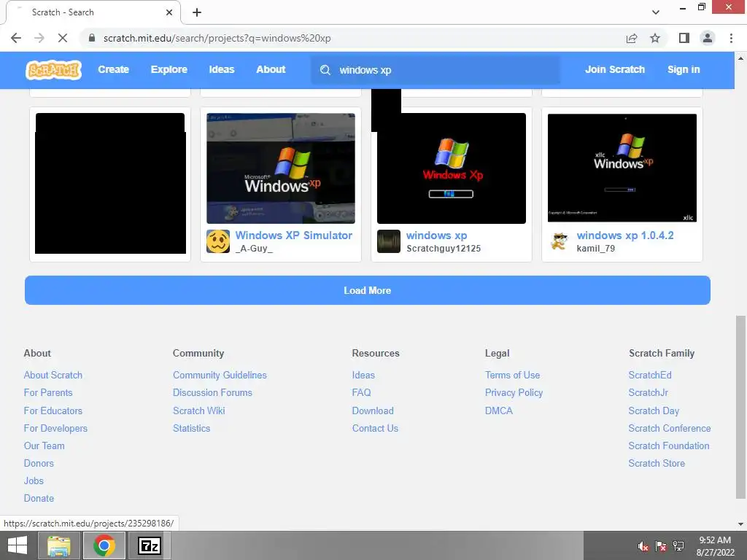Open Donate footer link
747x560 pixels.
coord(39,498)
